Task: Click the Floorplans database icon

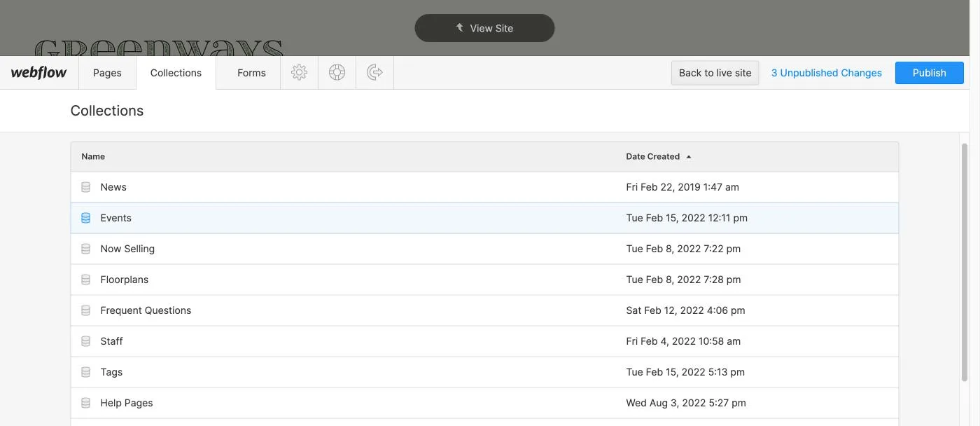Action: [x=86, y=280]
